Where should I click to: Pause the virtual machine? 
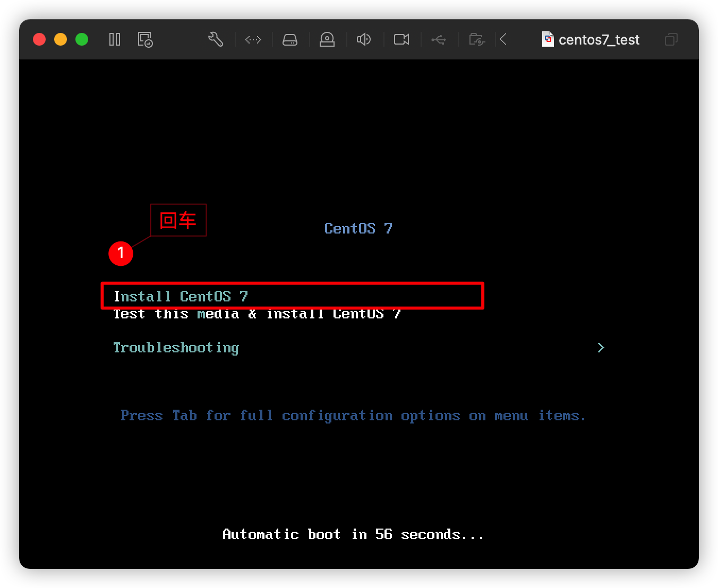[115, 39]
